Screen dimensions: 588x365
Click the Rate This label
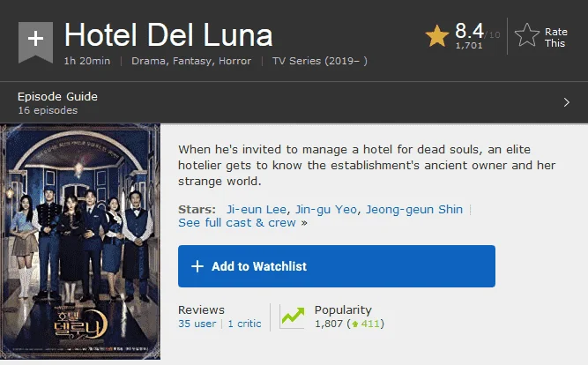point(555,38)
